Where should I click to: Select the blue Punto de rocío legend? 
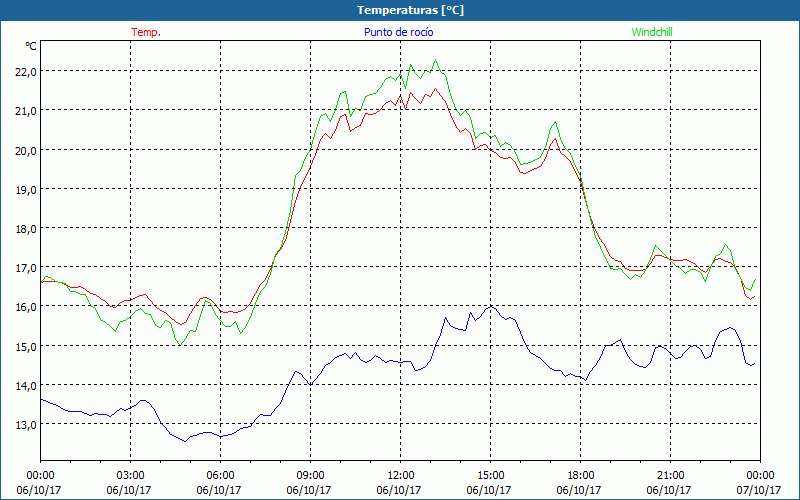(x=398, y=32)
